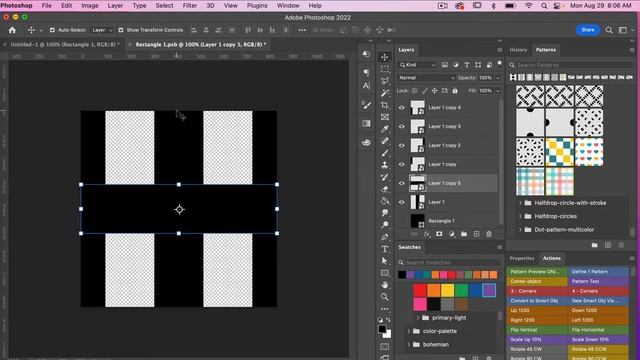Switch to the History tab
The image size is (640, 360).
point(518,50)
